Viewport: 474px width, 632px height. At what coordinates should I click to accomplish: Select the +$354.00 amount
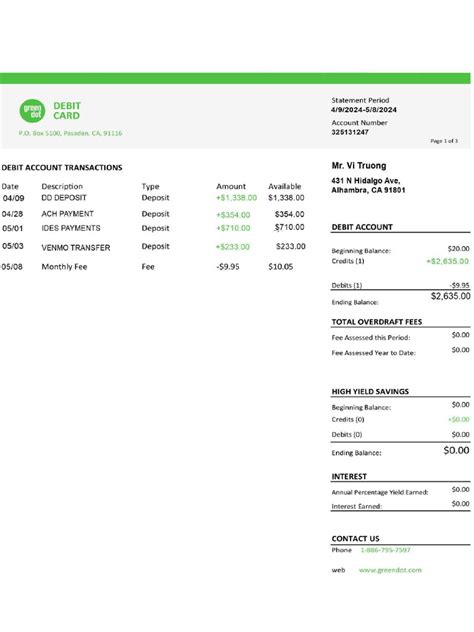[x=233, y=215]
